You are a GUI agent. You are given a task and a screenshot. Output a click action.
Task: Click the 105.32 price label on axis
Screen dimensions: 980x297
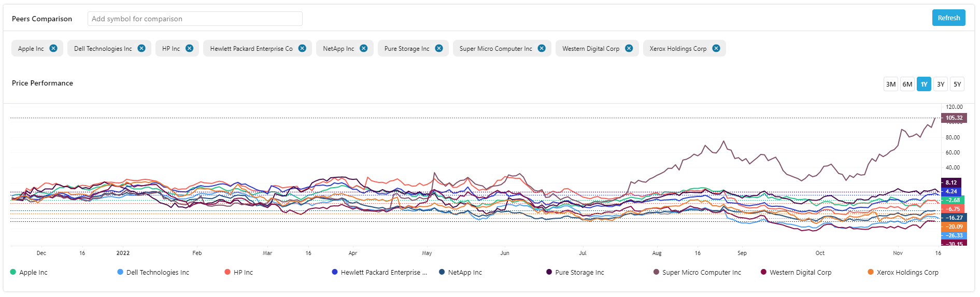(x=954, y=118)
